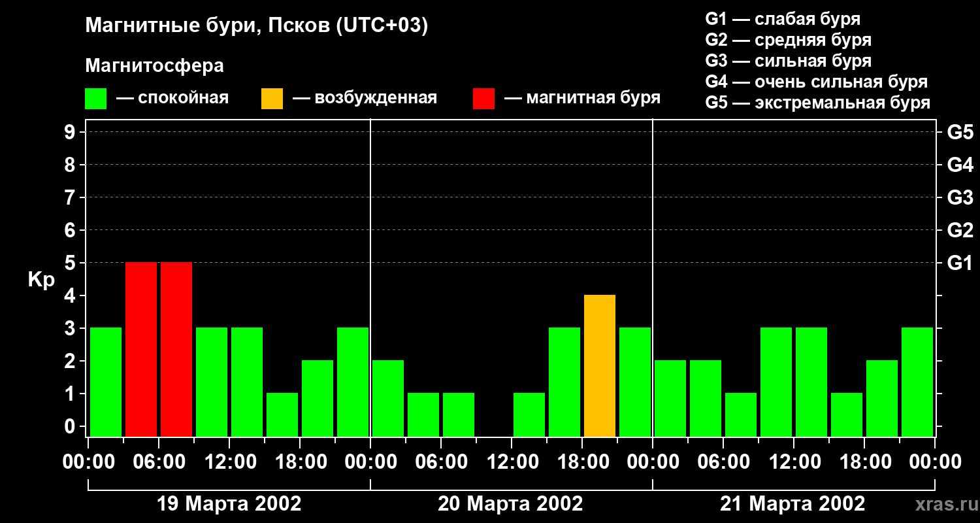Click the orange 'возбужденная' legend swatch
Image resolution: width=980 pixels, height=523 pixels.
pos(272,99)
